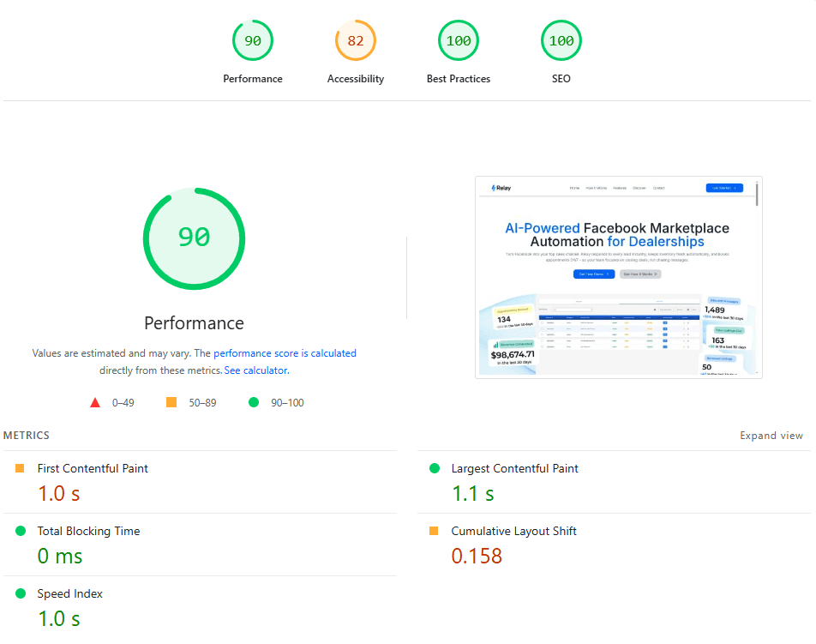This screenshot has width=816, height=644.
Task: Click the METRICS section heading
Action: point(27,436)
